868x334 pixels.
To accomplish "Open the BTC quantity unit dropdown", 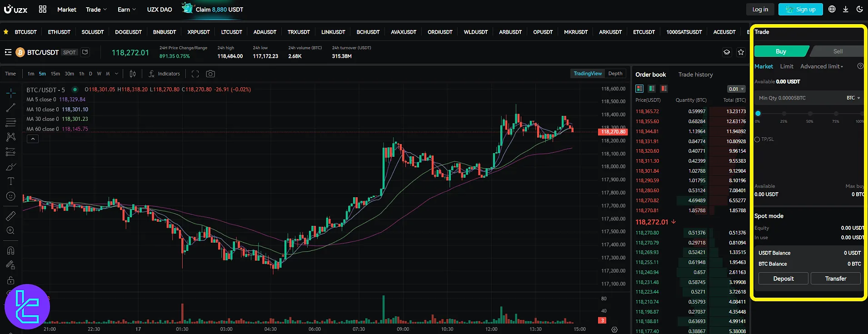I will pos(853,98).
